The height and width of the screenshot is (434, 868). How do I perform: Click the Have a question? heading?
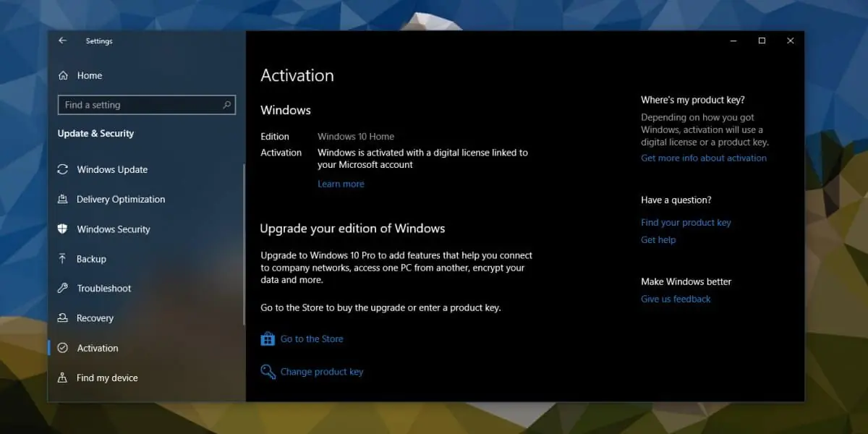(x=676, y=200)
